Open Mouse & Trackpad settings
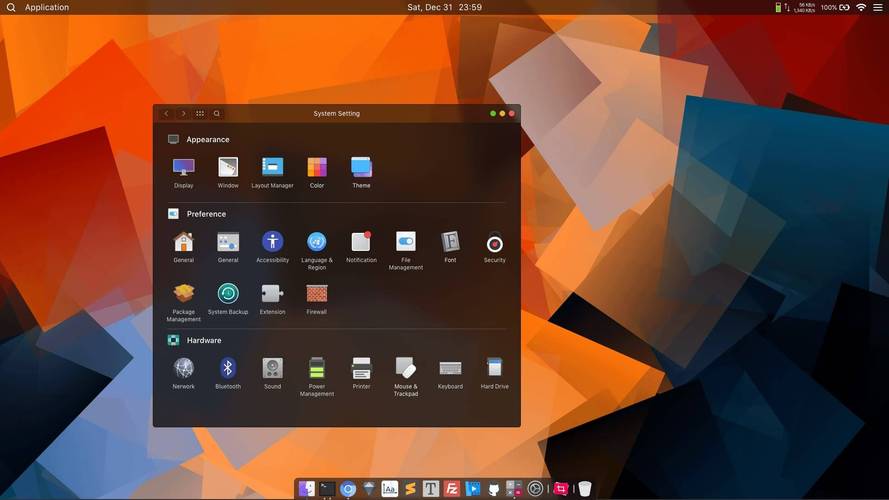 coord(405,377)
